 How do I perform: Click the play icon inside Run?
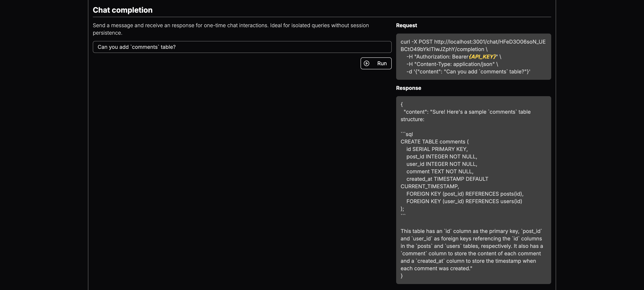tap(367, 64)
